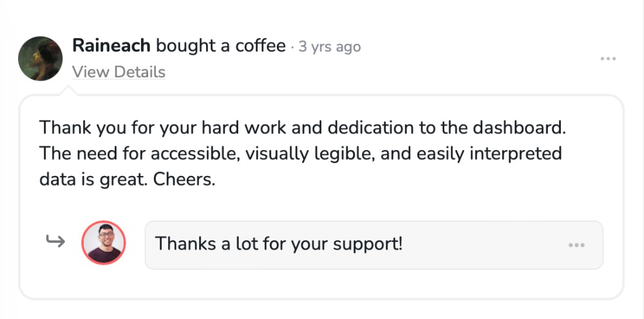Select the "Thanks a lot for your support!" reply

[278, 244]
